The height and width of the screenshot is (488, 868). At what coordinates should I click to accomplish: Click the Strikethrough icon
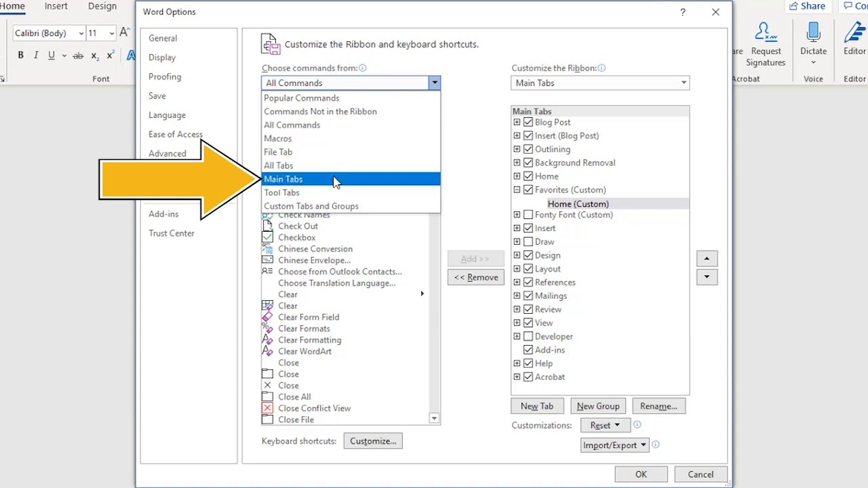[78, 56]
